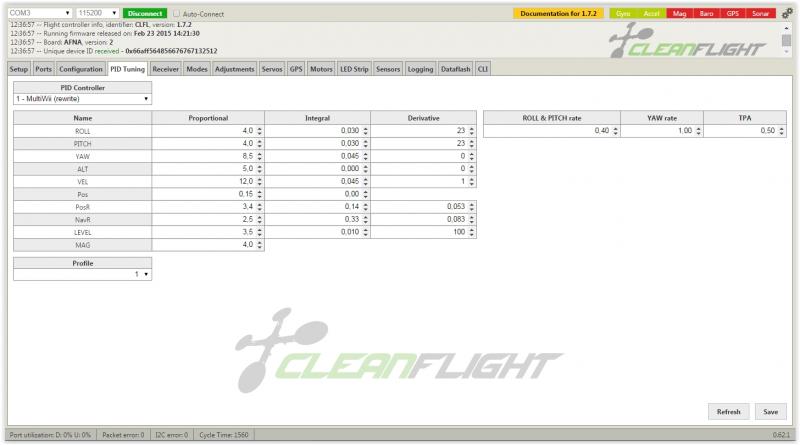Open the CLI tab

click(x=483, y=69)
